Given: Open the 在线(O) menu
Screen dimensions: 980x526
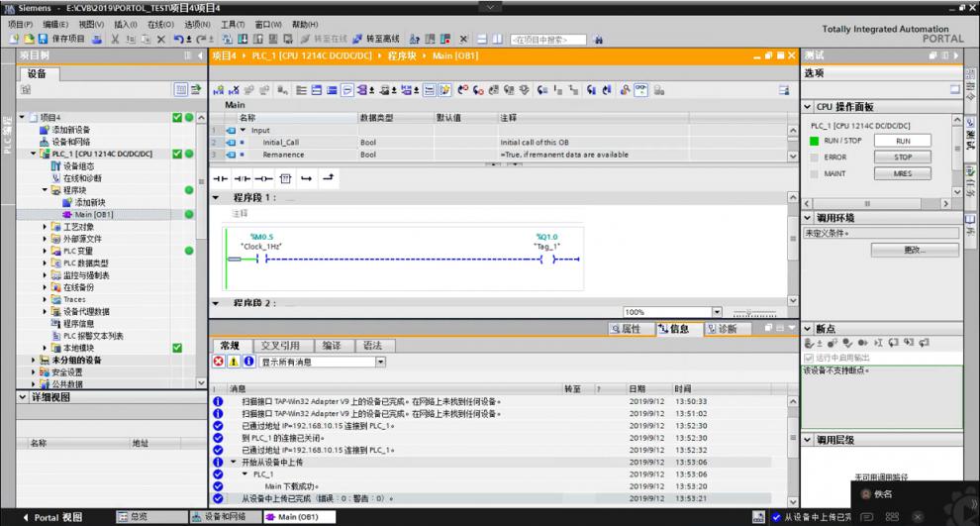Looking at the screenshot, I should tap(160, 25).
